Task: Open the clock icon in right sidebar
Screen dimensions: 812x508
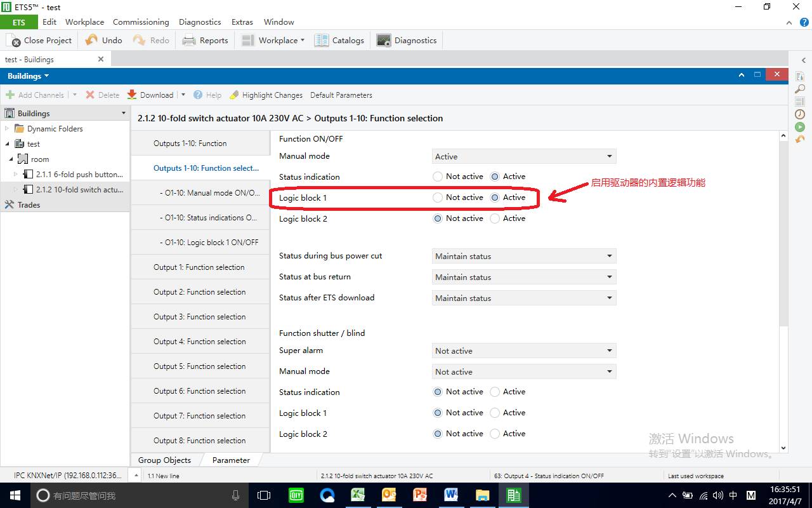Action: coord(800,114)
